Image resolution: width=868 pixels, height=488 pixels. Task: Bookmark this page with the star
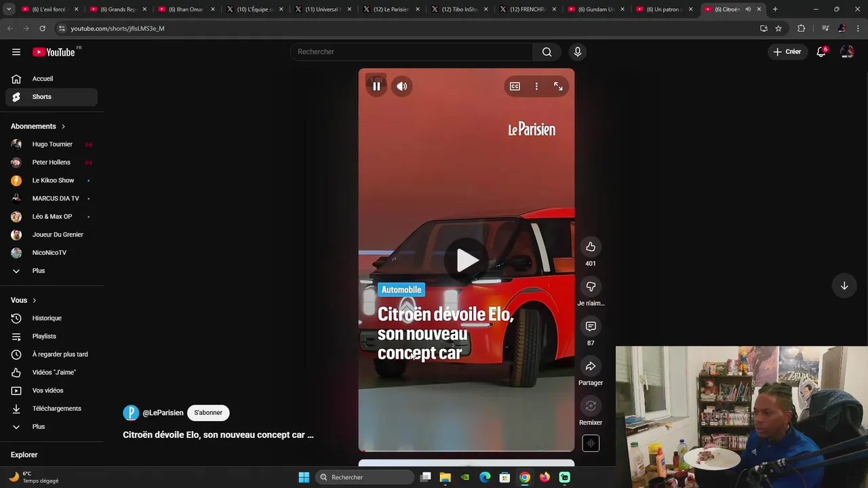pyautogui.click(x=778, y=28)
